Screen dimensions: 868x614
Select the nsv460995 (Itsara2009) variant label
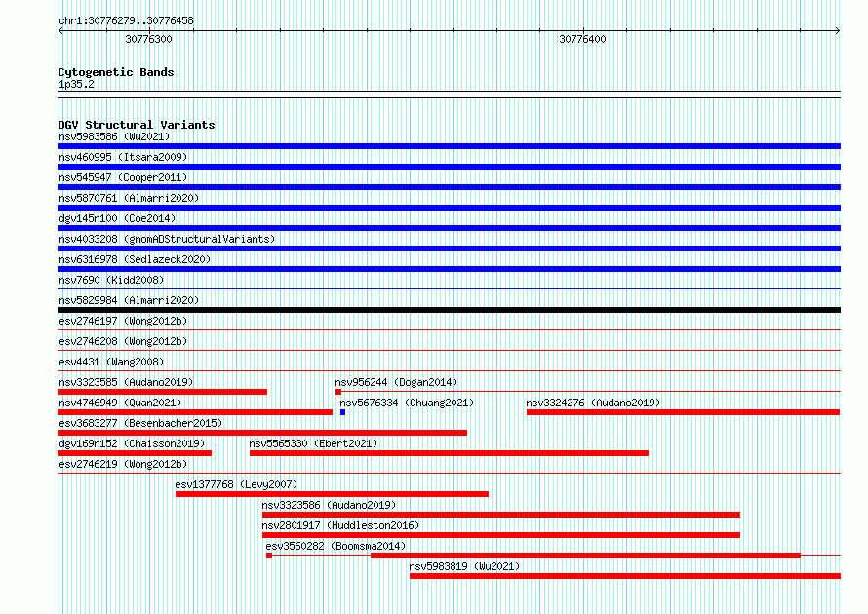[123, 157]
